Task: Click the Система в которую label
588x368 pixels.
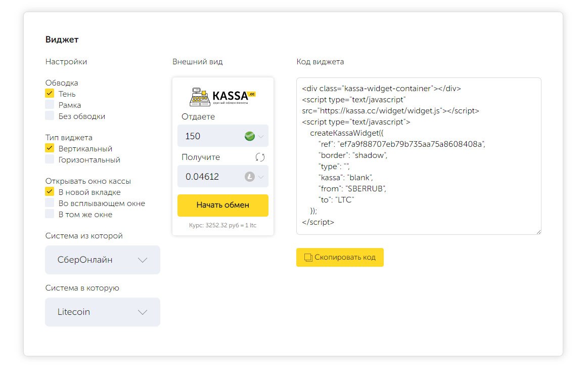Action: [82, 288]
